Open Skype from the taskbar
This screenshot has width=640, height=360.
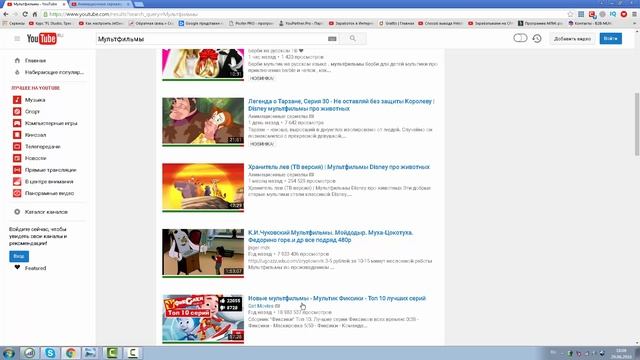point(50,353)
